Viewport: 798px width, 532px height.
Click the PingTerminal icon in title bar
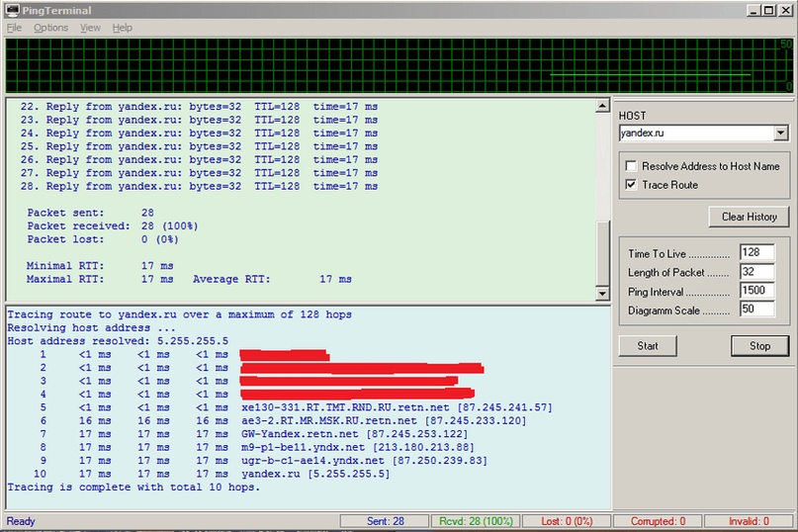[11, 10]
